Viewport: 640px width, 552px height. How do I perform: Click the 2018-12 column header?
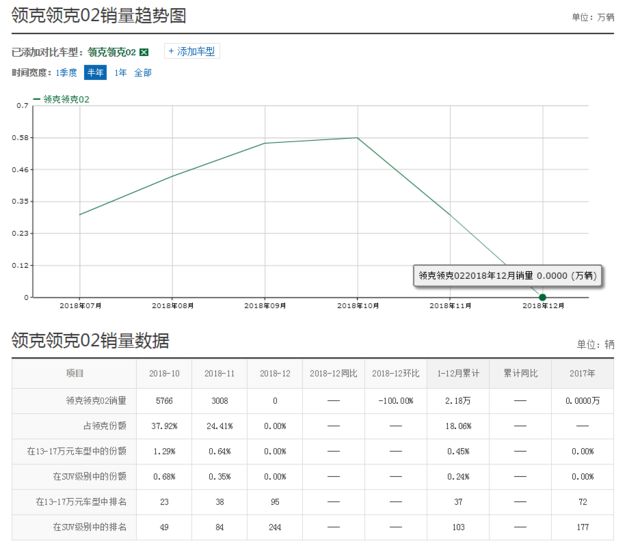point(275,373)
